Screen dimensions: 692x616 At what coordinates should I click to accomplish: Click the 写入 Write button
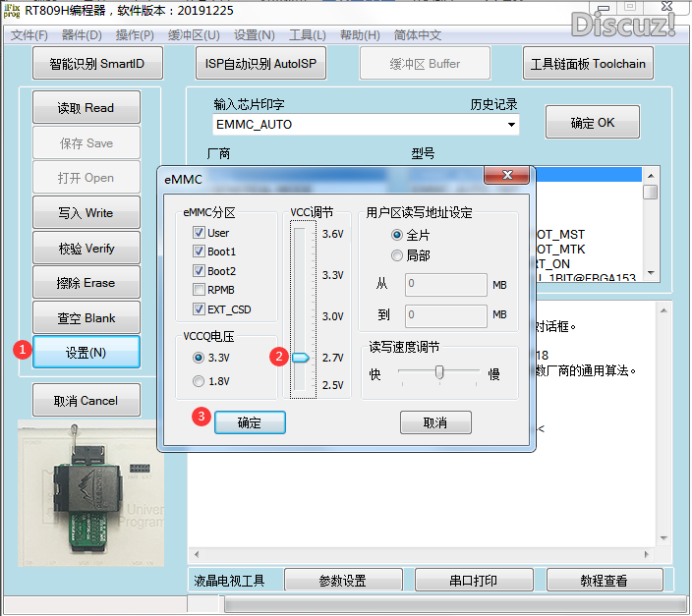click(x=86, y=212)
